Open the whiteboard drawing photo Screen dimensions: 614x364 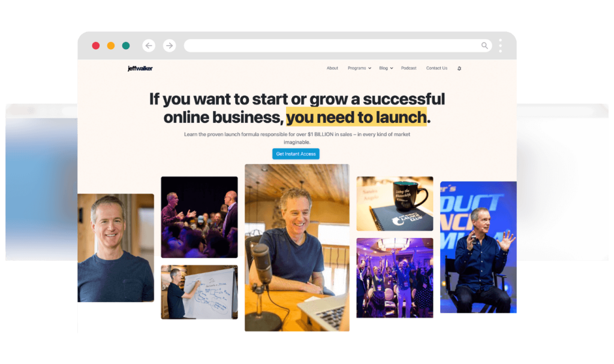coord(199,292)
